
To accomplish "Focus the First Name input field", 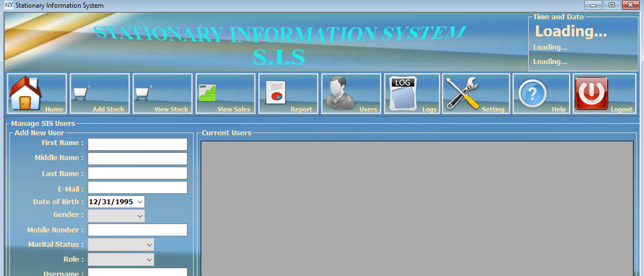I will coord(138,145).
